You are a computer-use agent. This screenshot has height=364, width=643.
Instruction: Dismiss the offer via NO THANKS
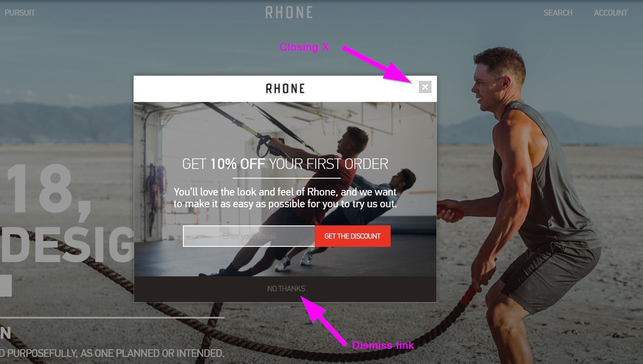coord(286,289)
